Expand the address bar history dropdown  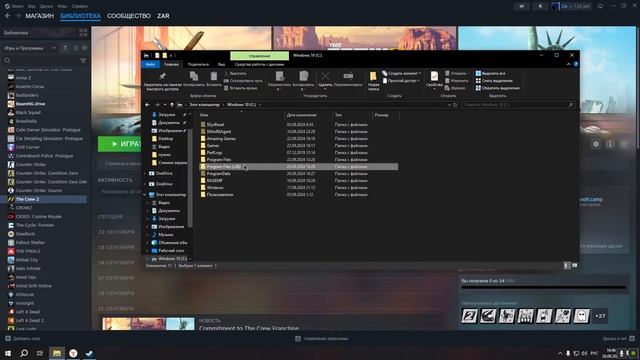coord(449,105)
